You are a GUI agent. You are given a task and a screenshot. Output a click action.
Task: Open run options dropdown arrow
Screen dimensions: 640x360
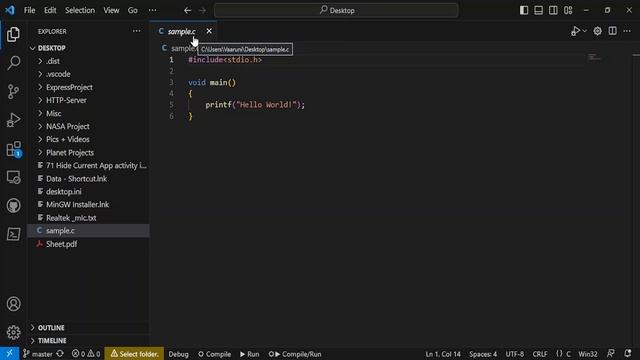(584, 31)
